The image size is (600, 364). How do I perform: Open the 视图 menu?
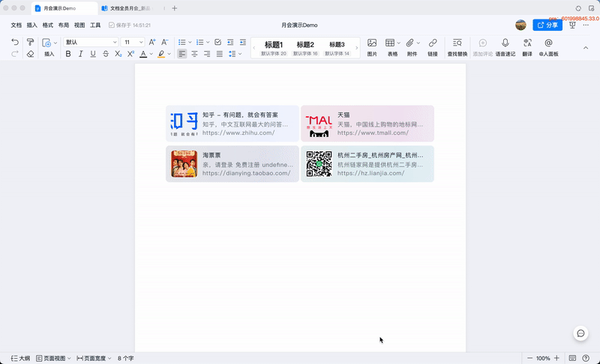pyautogui.click(x=79, y=25)
